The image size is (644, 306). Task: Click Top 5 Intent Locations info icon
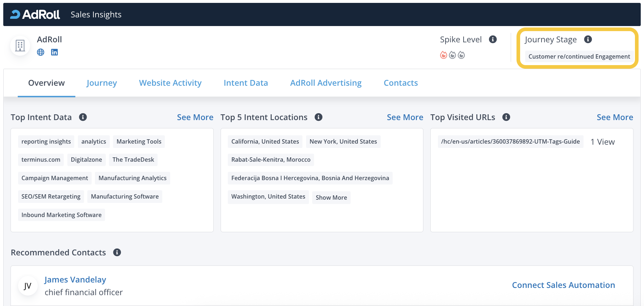tap(318, 117)
